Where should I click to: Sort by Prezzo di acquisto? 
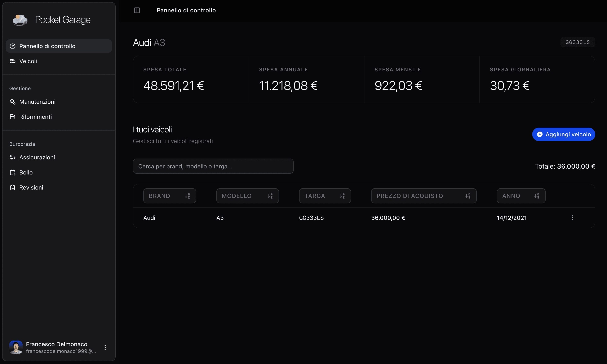[424, 196]
